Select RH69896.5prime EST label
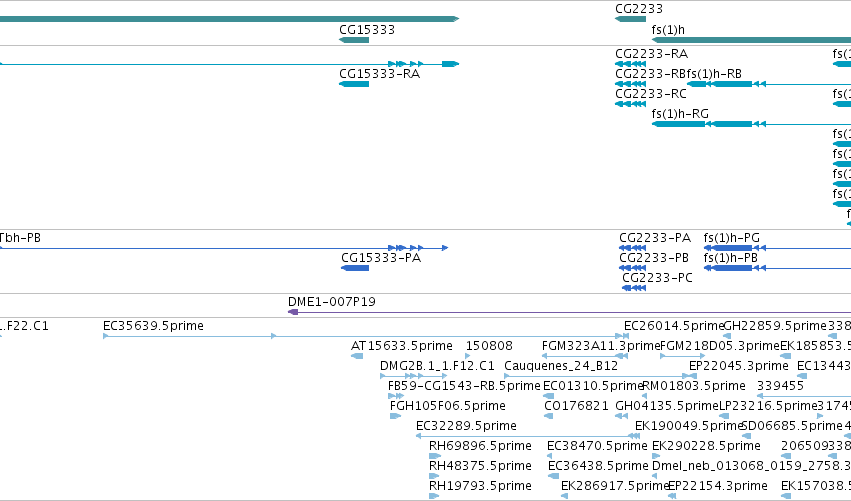 (480, 446)
